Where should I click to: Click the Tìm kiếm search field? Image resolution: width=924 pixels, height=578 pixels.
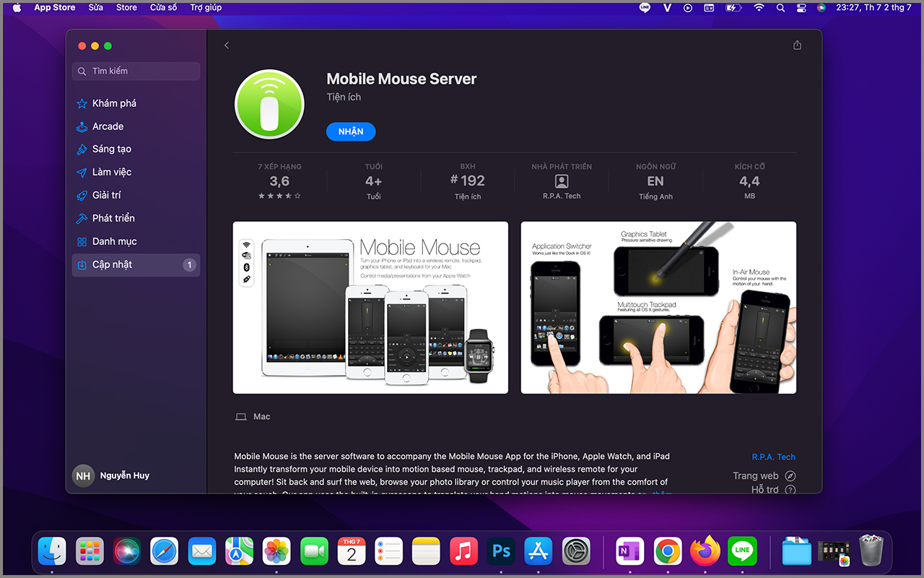136,71
